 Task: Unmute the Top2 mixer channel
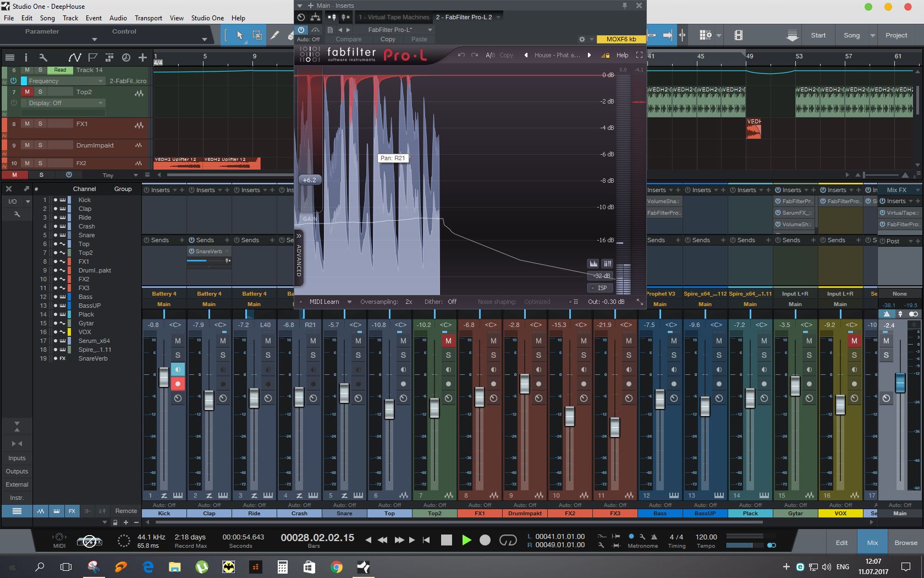pos(448,341)
